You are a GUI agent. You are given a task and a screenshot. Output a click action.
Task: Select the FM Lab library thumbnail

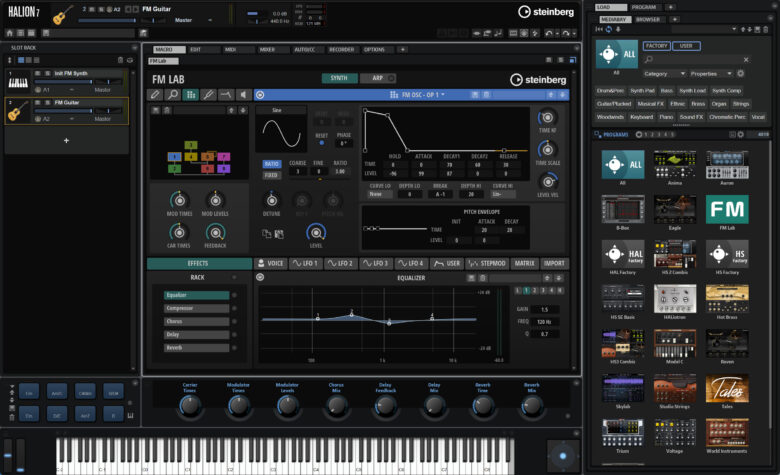(727, 209)
